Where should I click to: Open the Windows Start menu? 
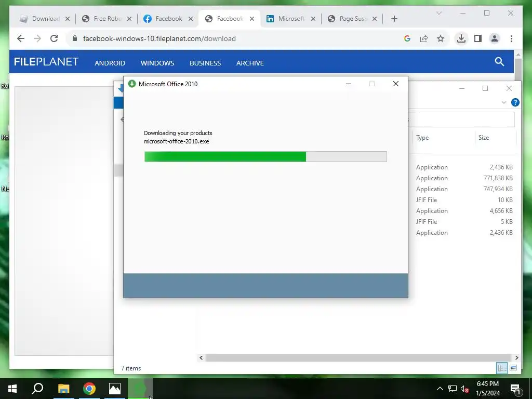(12, 389)
